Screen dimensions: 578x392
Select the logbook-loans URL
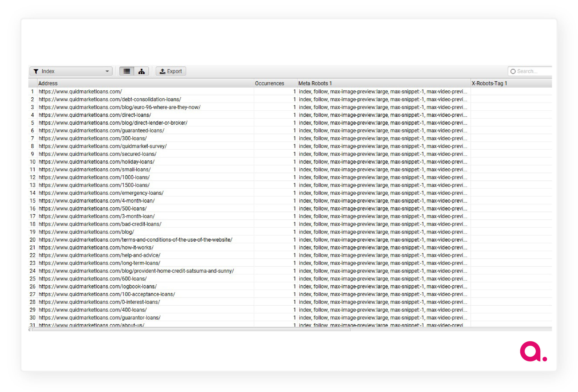pos(98,286)
